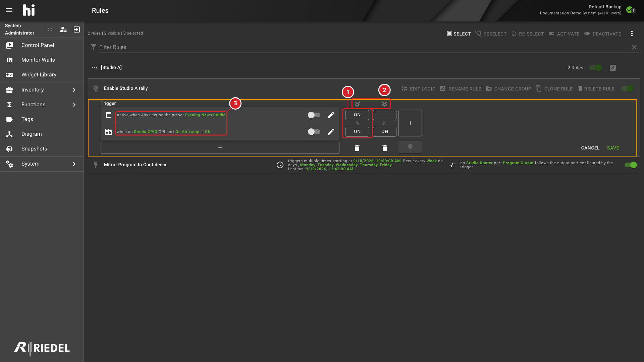Click the lightbulb test button

(x=410, y=147)
